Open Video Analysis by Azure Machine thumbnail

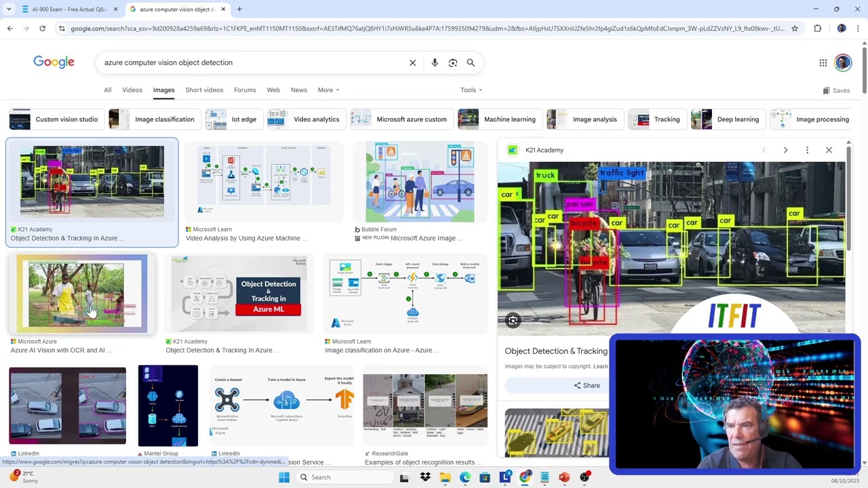click(264, 182)
